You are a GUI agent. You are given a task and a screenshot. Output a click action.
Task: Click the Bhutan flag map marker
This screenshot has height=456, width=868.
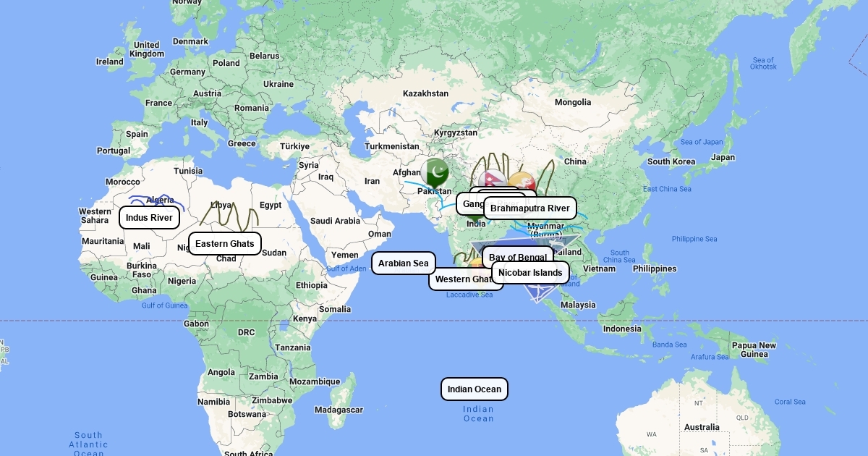point(522,182)
